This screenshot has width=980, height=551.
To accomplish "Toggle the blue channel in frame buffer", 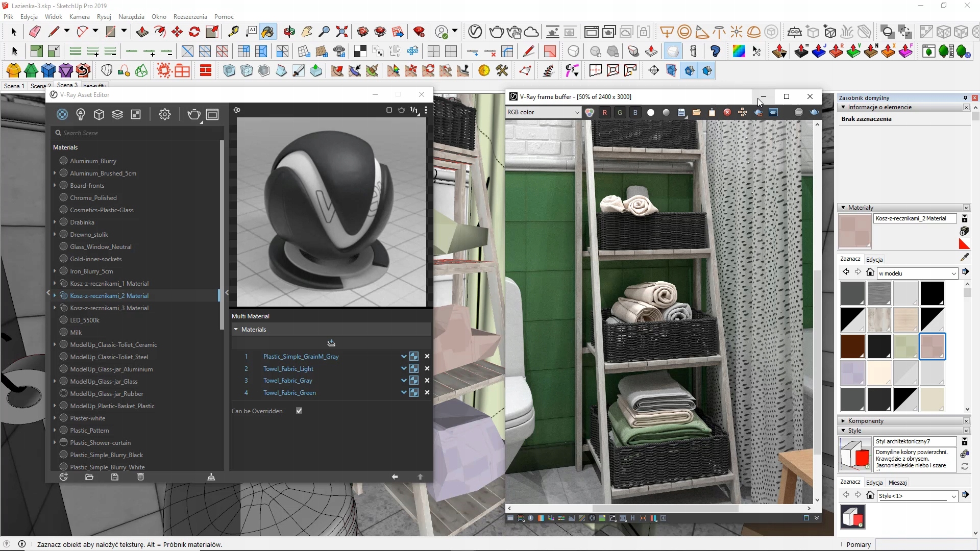I will (635, 112).
